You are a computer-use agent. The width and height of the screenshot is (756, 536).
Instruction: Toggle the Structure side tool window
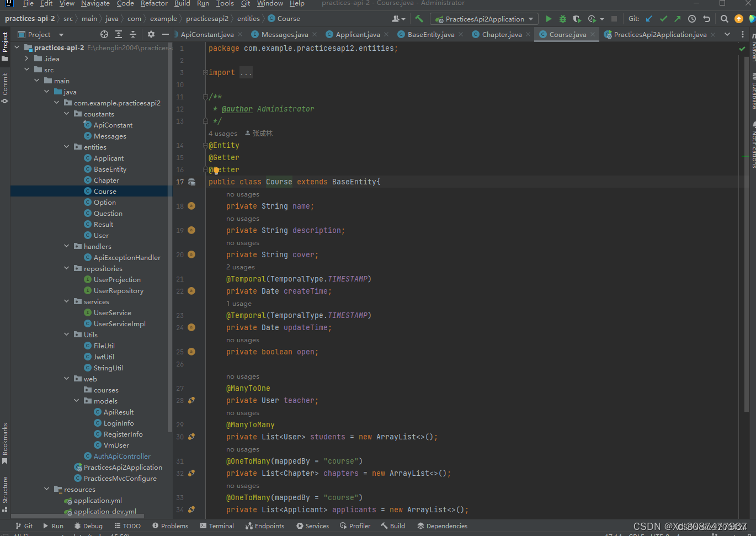(5, 494)
